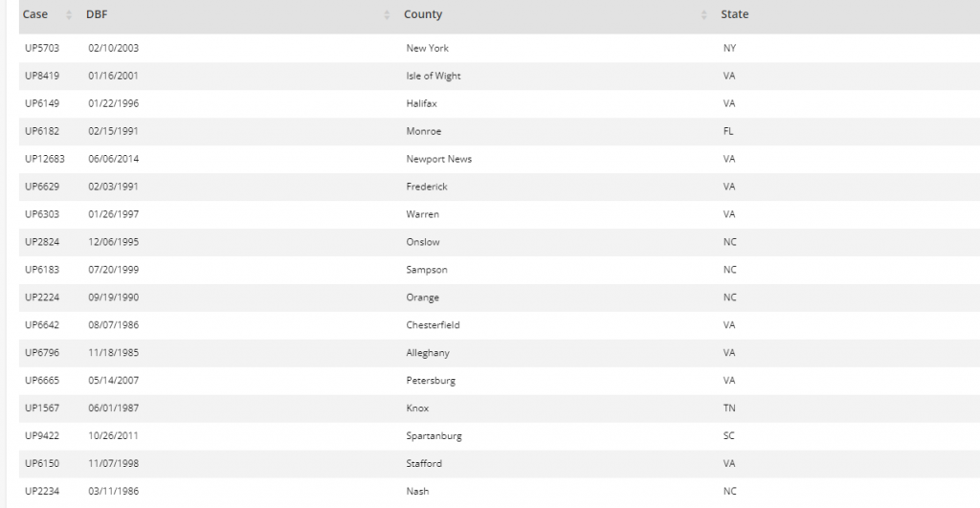This screenshot has height=508, width=980.
Task: Click the TN state cell
Action: pyautogui.click(x=729, y=409)
